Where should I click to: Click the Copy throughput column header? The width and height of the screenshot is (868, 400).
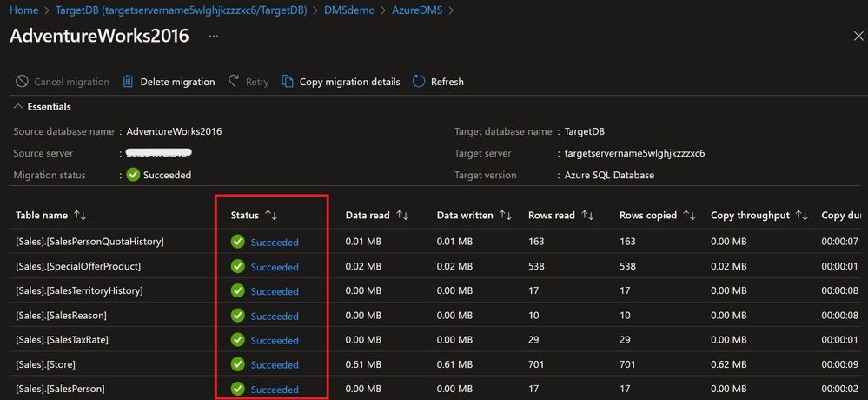pyautogui.click(x=750, y=215)
